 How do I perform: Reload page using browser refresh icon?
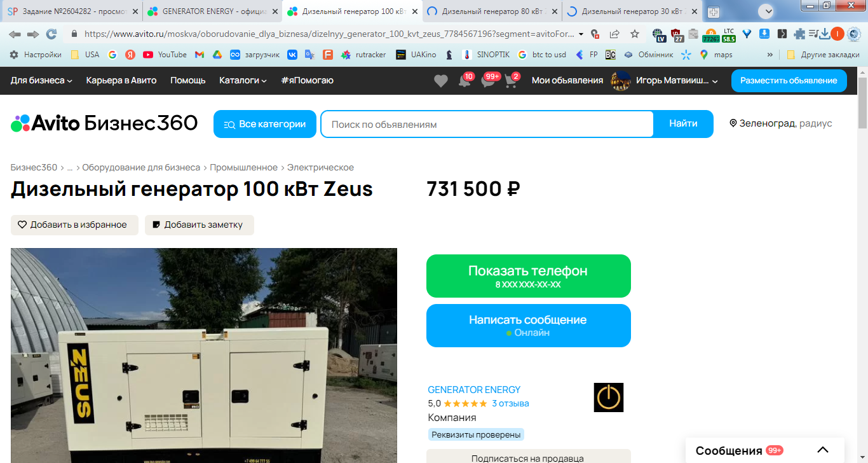(51, 34)
